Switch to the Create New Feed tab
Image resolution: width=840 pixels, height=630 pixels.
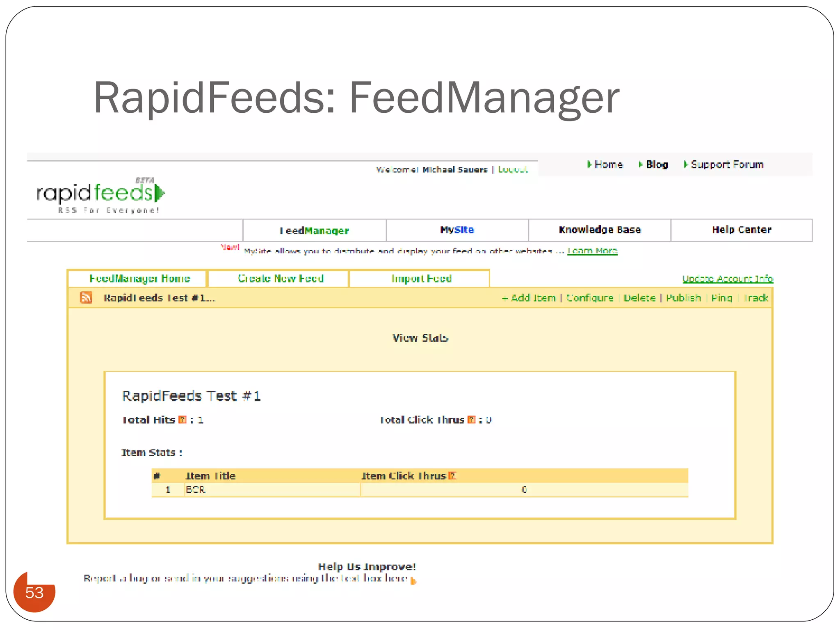tap(278, 279)
